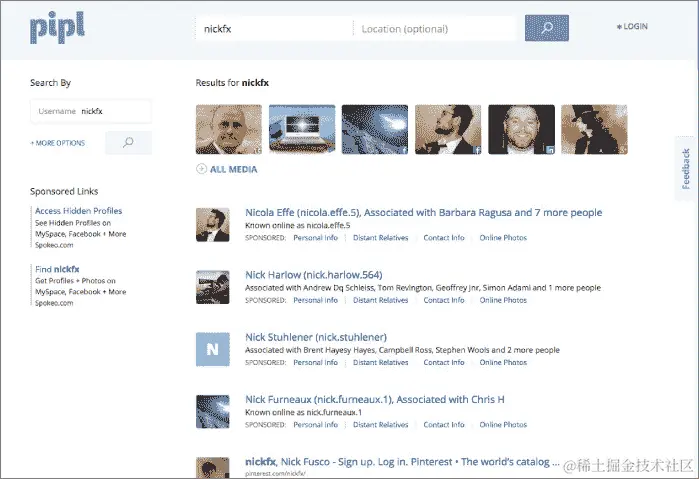Open Contact Info for Nicola Effe

[444, 238]
